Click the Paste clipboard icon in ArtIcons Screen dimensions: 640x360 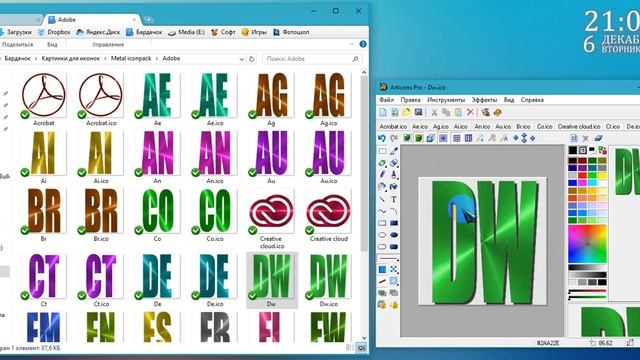point(458,112)
